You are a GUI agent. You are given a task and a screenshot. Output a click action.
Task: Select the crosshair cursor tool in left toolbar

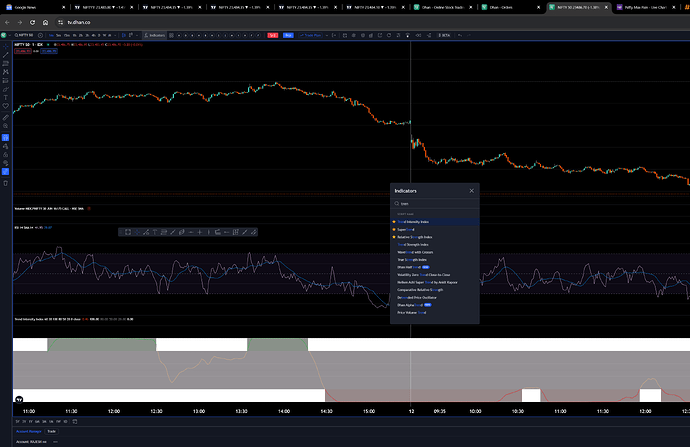pos(5,47)
